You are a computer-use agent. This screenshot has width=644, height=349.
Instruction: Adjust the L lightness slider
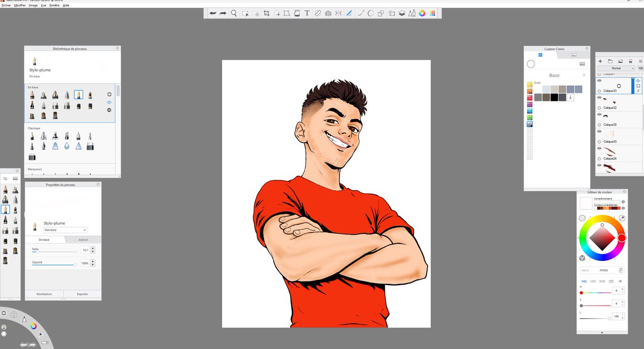pos(595,319)
